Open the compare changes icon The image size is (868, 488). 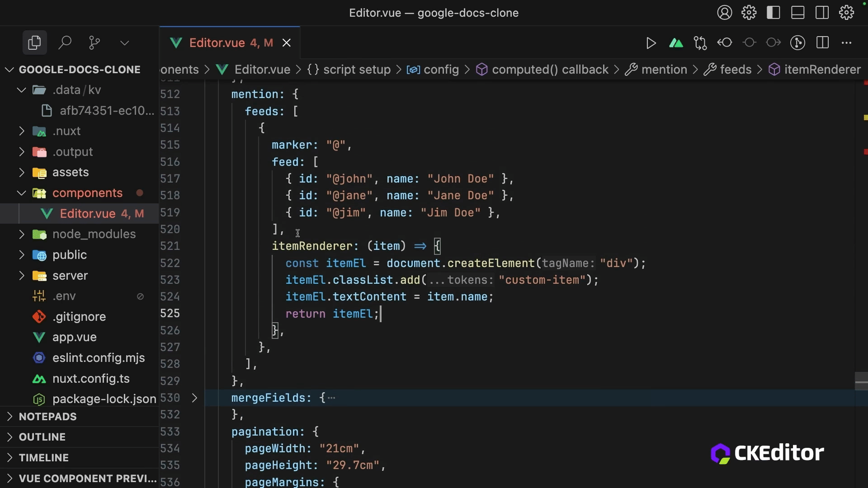click(x=700, y=43)
